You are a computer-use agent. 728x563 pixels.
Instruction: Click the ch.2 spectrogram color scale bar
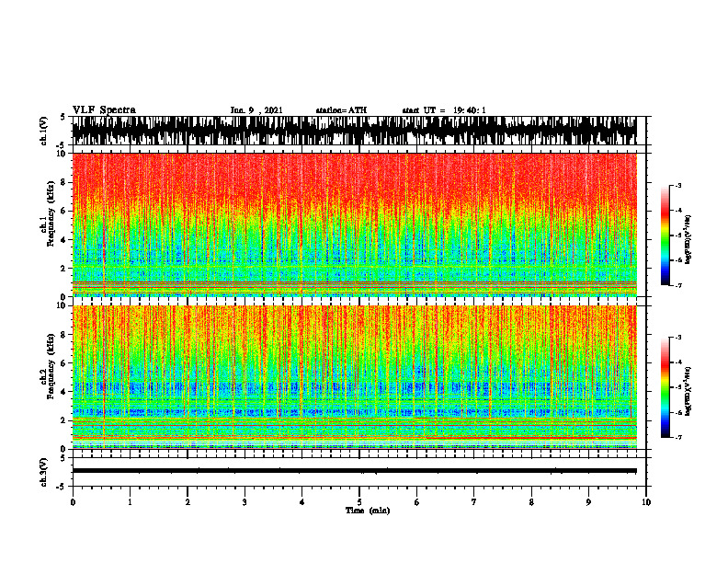pos(665,387)
